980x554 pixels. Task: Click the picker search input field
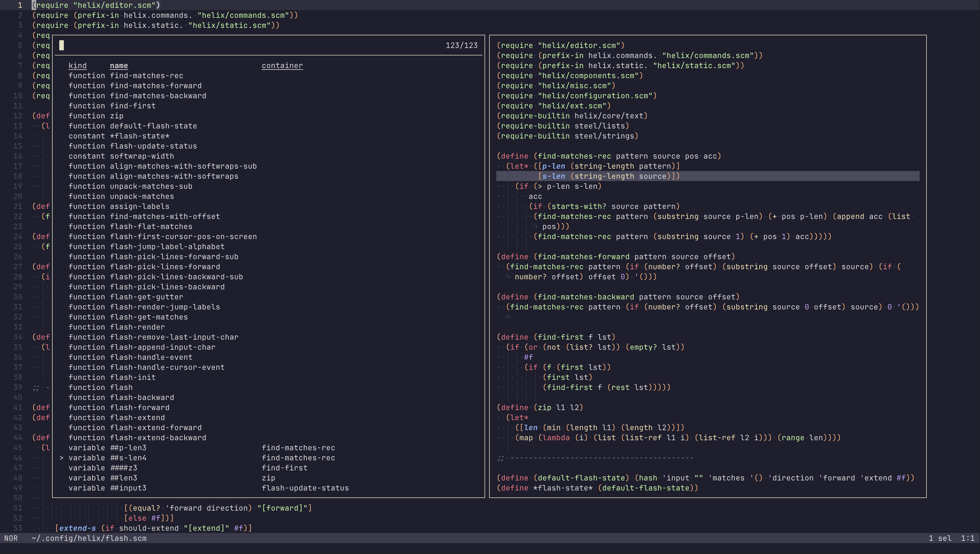[228, 45]
